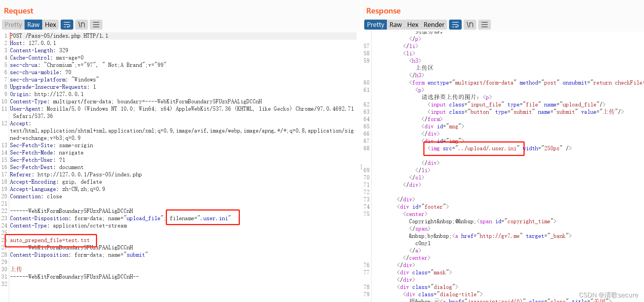Click the POST /Pass-05/index.php request line
Screen dimensions: 644x302
pos(59,36)
